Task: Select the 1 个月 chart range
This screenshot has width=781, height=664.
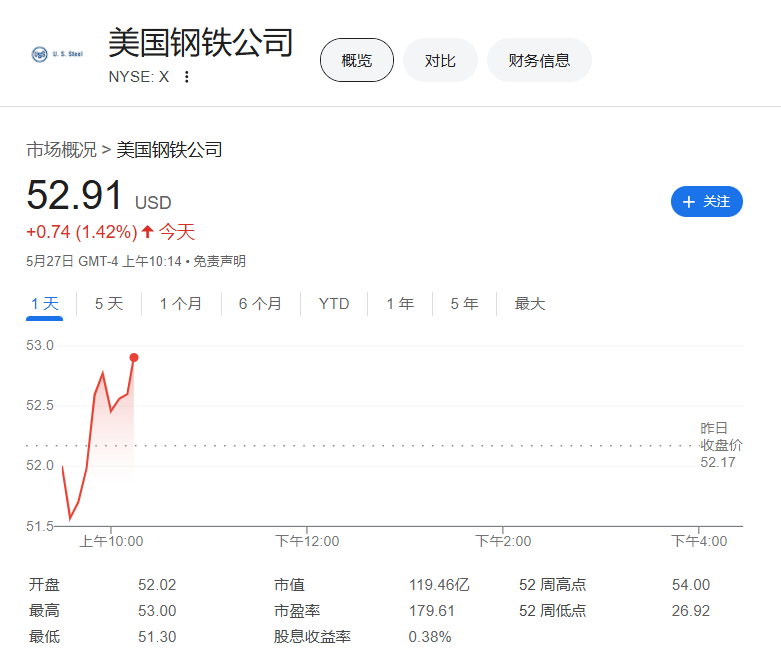Action: [181, 304]
